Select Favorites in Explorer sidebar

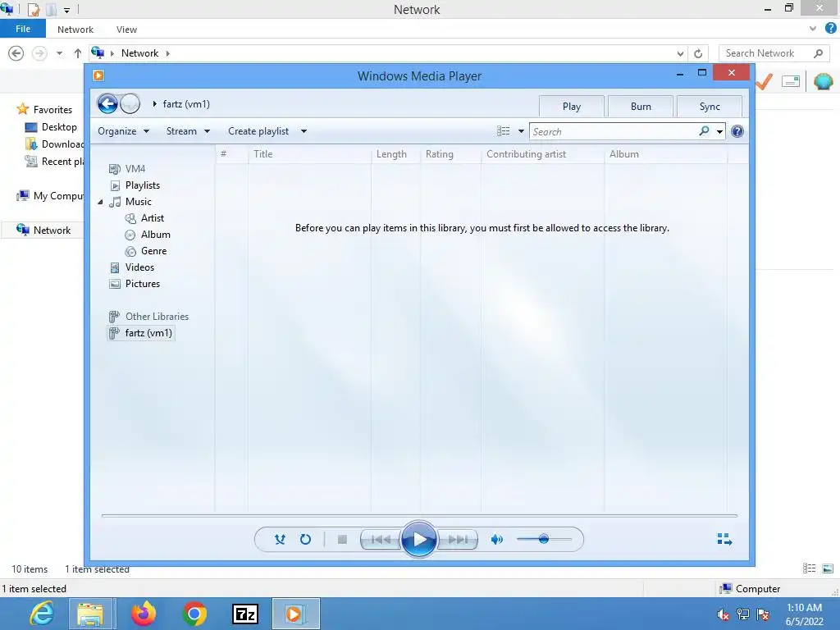point(45,110)
